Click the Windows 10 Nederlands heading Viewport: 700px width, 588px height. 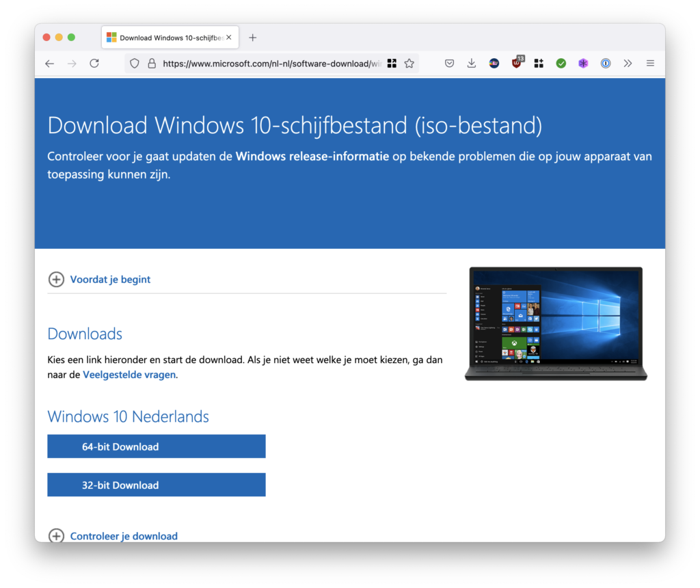tap(128, 416)
